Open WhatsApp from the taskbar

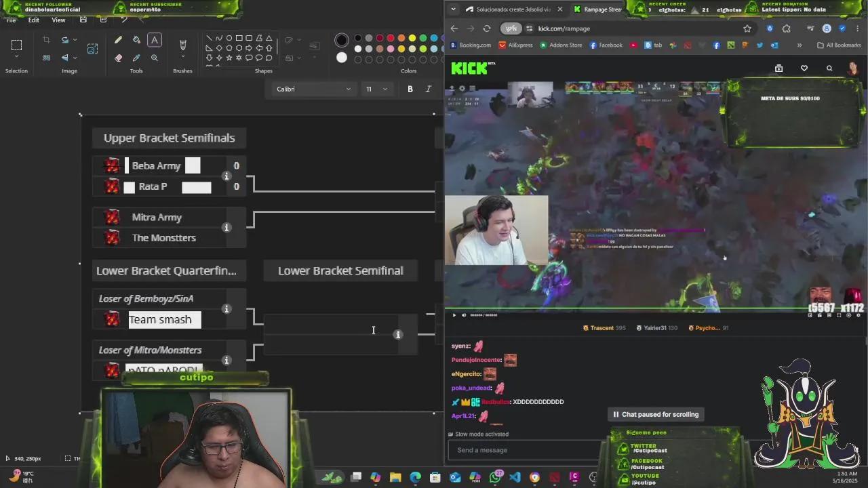[495, 477]
